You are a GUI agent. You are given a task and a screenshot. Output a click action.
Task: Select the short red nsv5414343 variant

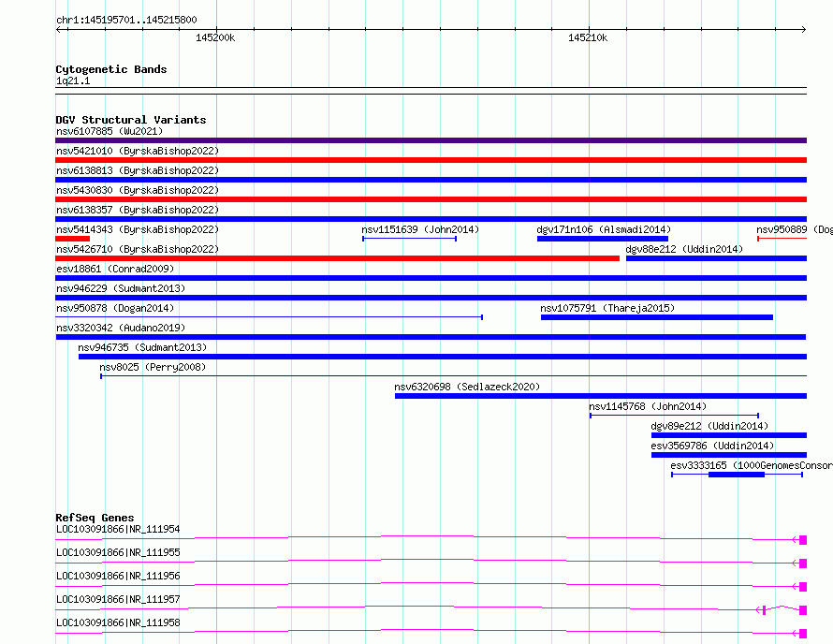click(72, 239)
